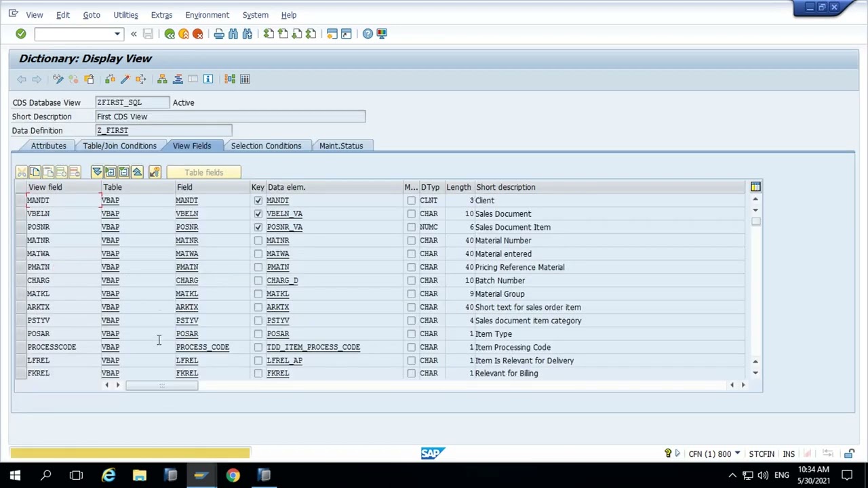Click table horizontal scroll right arrow
868x488 pixels.
pos(743,385)
